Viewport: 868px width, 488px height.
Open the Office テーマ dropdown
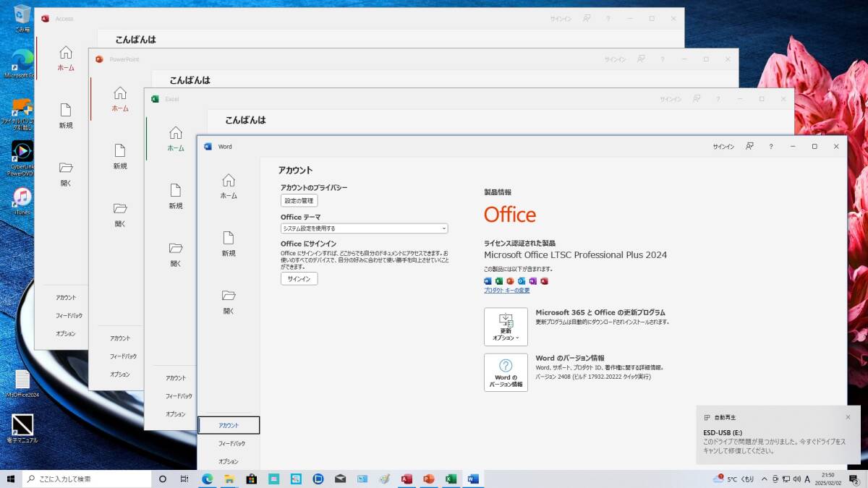coord(364,228)
